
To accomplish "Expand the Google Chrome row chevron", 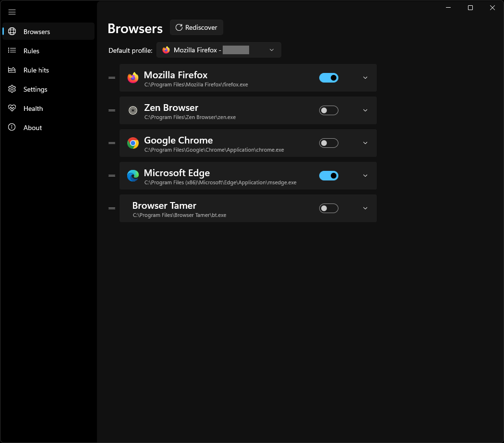I will [365, 143].
